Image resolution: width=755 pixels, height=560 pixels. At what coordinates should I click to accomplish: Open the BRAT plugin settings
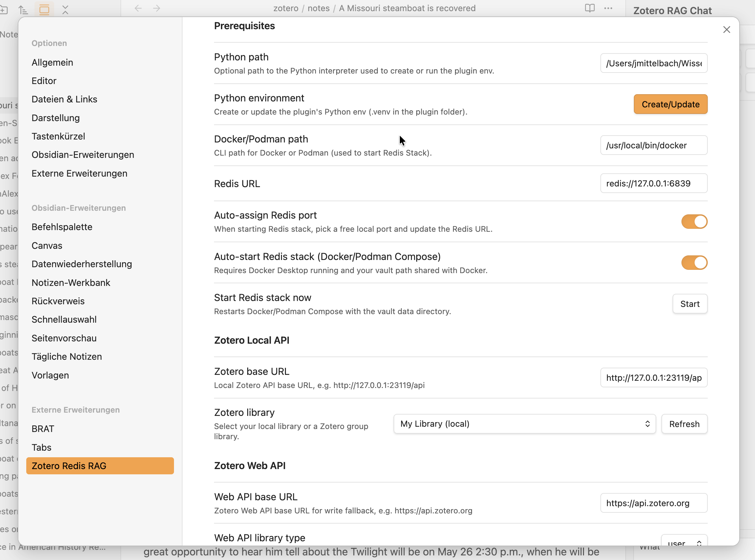[x=43, y=428]
